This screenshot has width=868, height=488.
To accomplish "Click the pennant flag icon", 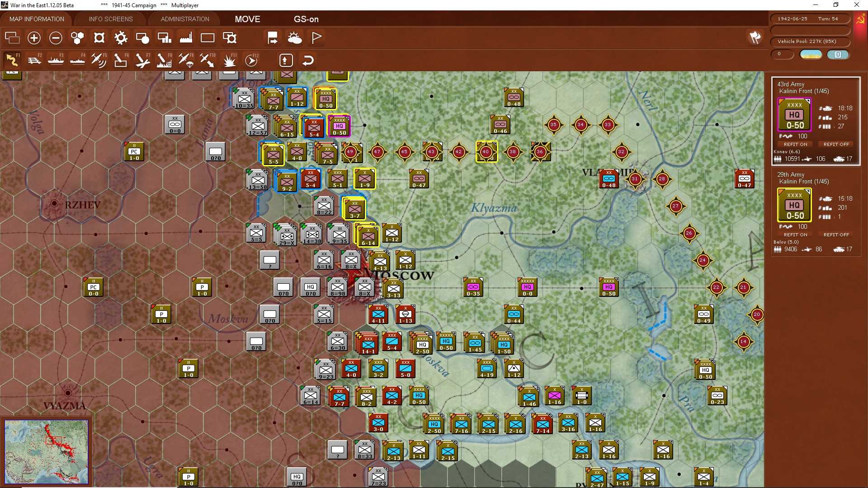I will coord(316,38).
